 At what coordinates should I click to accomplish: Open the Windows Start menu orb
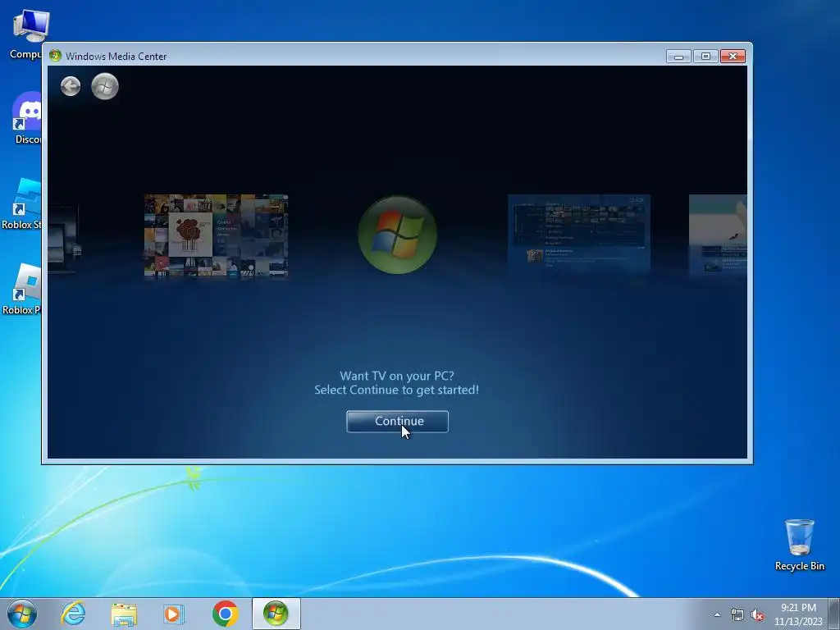coord(22,614)
